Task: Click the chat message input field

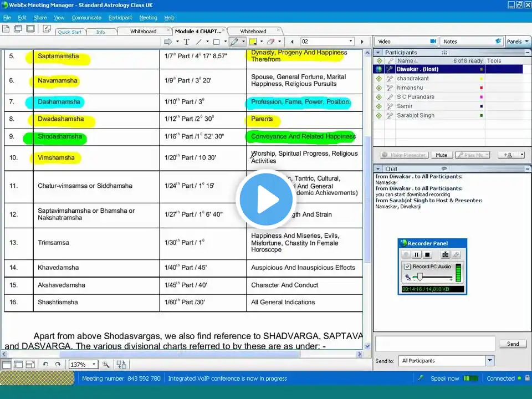Action: point(436,344)
